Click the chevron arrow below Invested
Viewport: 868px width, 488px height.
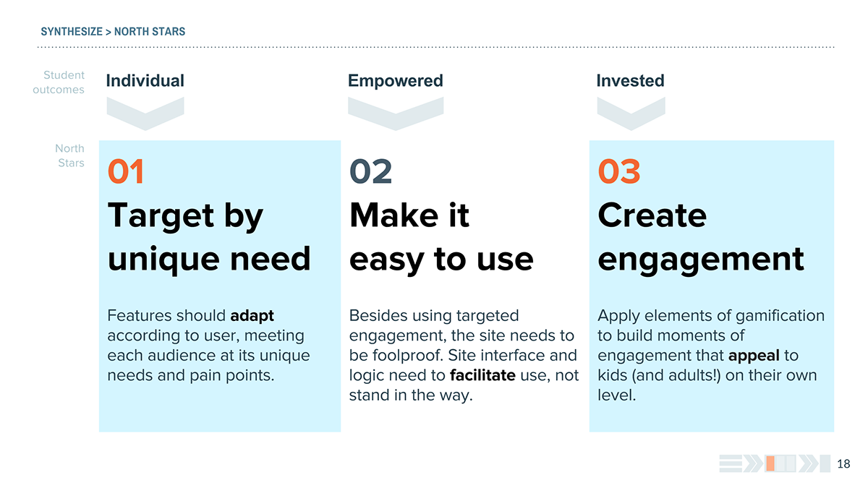coord(631,114)
